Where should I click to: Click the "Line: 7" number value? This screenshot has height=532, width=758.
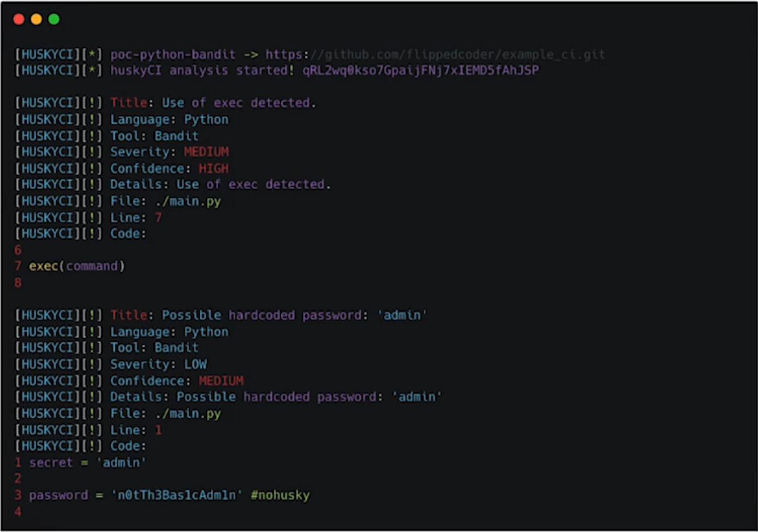(x=159, y=218)
